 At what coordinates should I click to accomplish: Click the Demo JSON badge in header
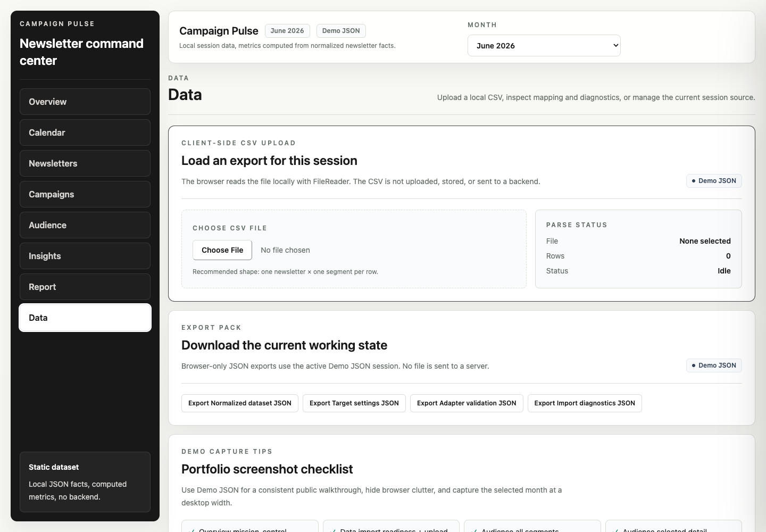pyautogui.click(x=341, y=31)
